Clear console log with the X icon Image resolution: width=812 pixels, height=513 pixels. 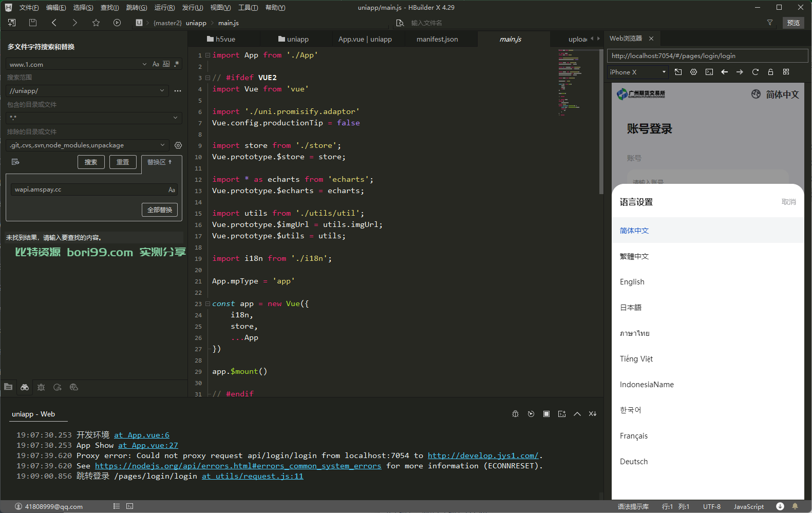point(593,414)
